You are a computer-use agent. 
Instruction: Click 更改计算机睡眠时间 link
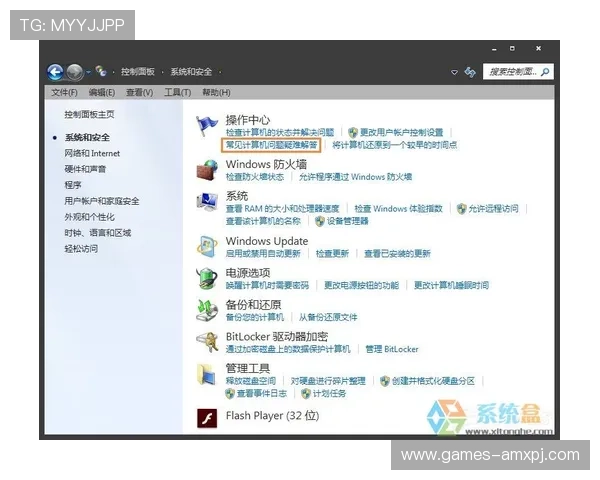point(452,285)
